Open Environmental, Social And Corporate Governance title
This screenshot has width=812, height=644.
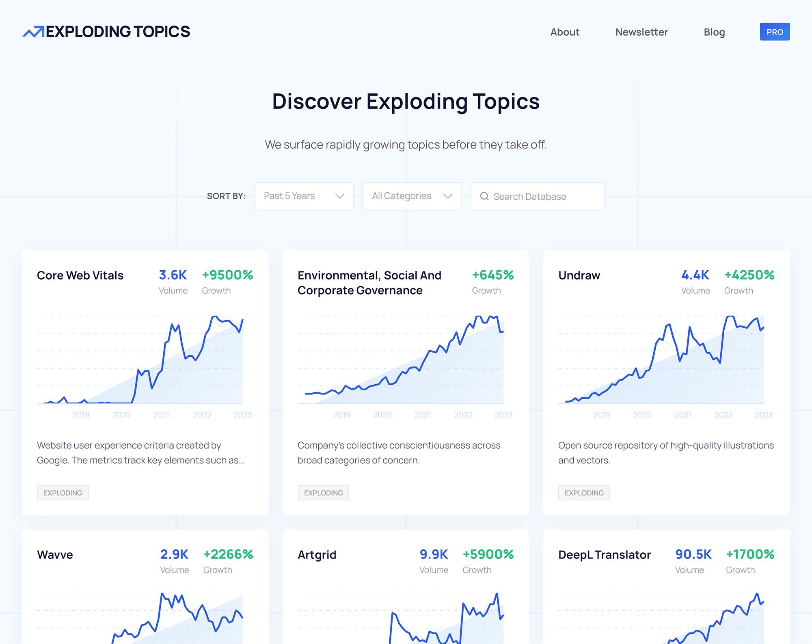coord(369,283)
